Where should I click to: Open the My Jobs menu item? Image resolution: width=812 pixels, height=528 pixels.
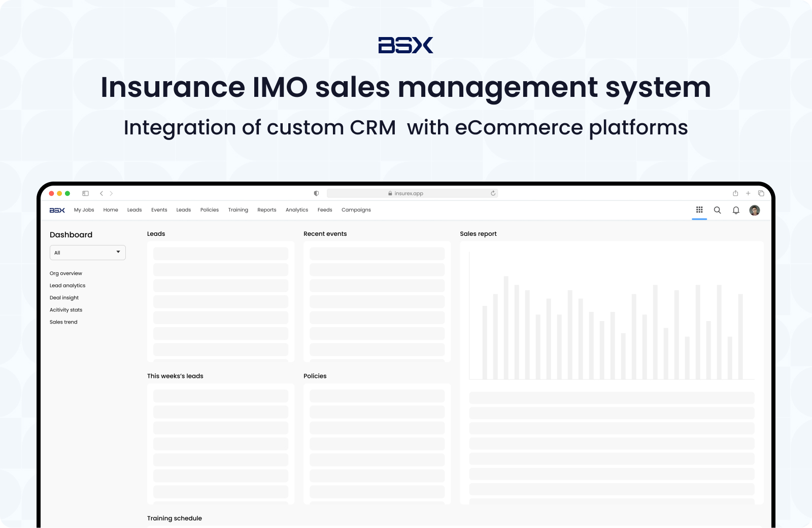(x=84, y=210)
